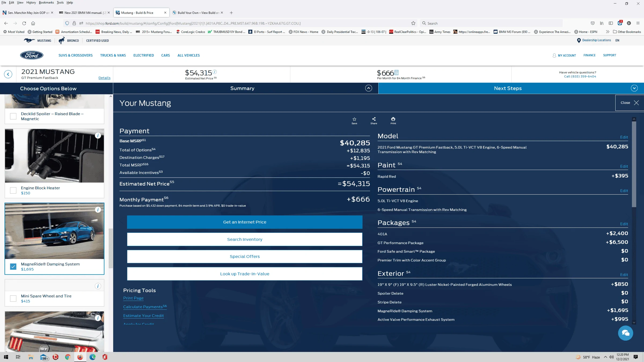Image resolution: width=644 pixels, height=362 pixels.
Task: Open the Details link under 2021 Mustang
Action: [104, 78]
